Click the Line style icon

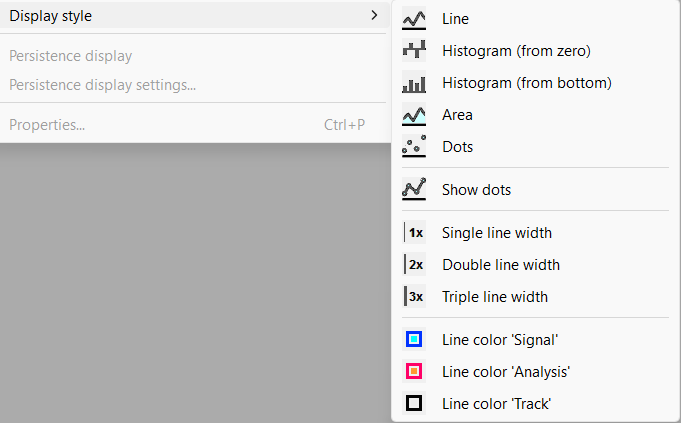tap(414, 19)
